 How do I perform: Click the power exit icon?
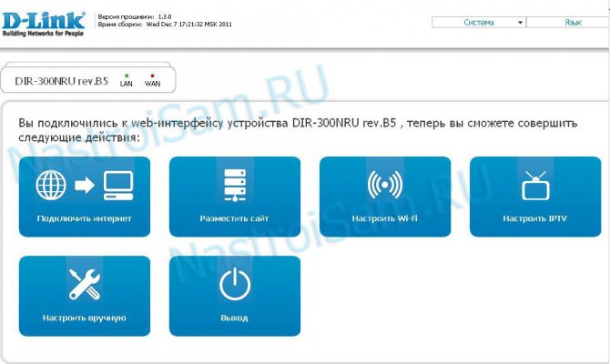tap(235, 284)
